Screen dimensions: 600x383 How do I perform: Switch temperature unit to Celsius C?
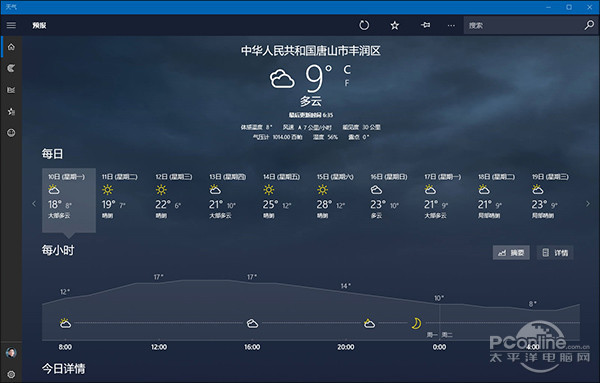coord(347,70)
